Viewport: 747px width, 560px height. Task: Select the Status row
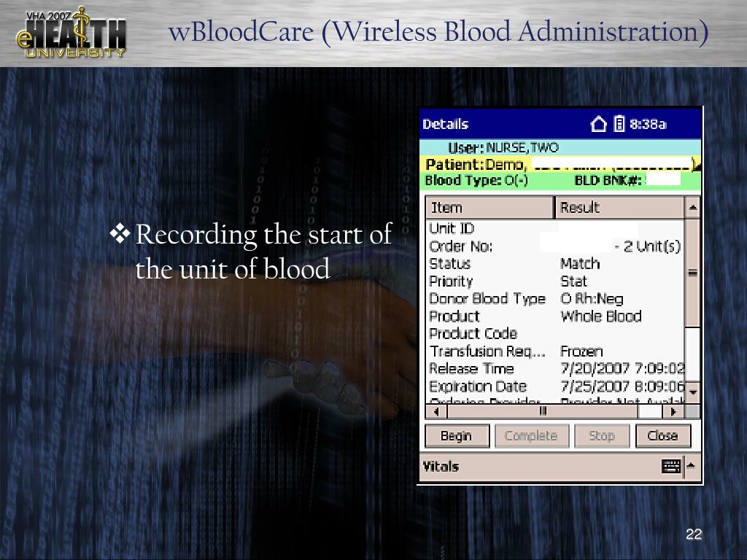click(x=555, y=264)
